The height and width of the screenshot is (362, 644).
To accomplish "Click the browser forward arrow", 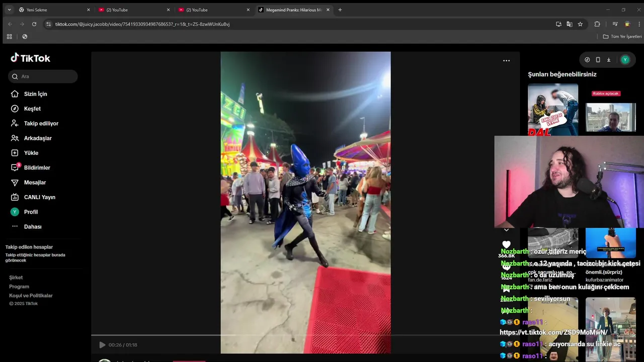I will [22, 24].
